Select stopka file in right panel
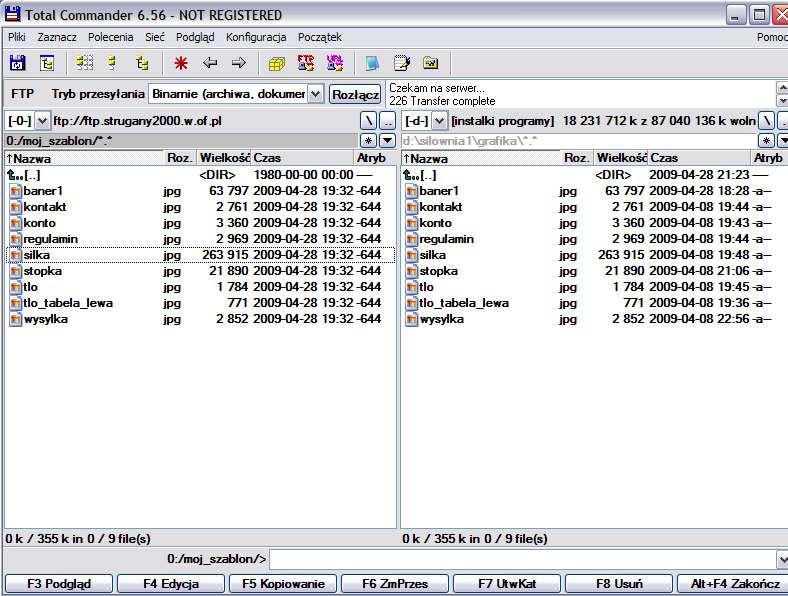 [x=595, y=271]
